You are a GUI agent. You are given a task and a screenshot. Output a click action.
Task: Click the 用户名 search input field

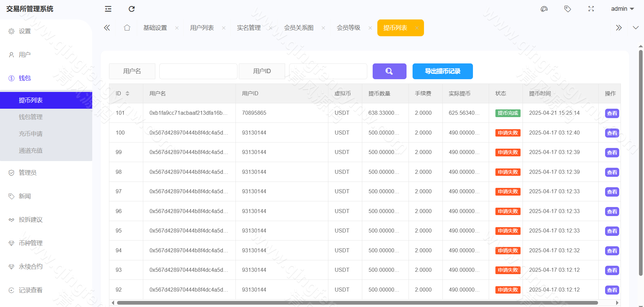point(198,71)
